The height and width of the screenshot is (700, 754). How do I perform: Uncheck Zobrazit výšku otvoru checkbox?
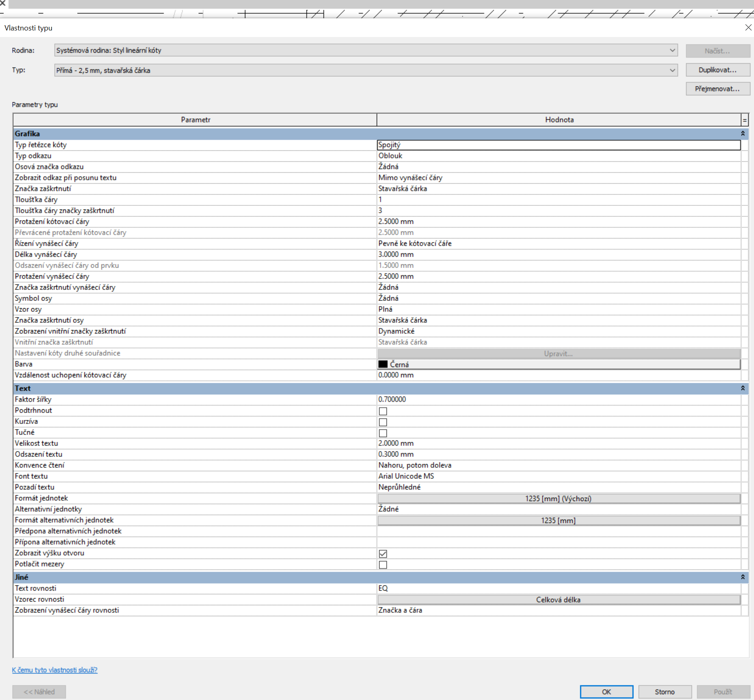(x=383, y=553)
